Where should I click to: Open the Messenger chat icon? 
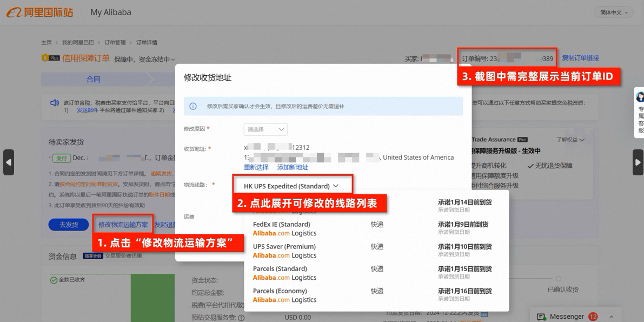coord(541,317)
